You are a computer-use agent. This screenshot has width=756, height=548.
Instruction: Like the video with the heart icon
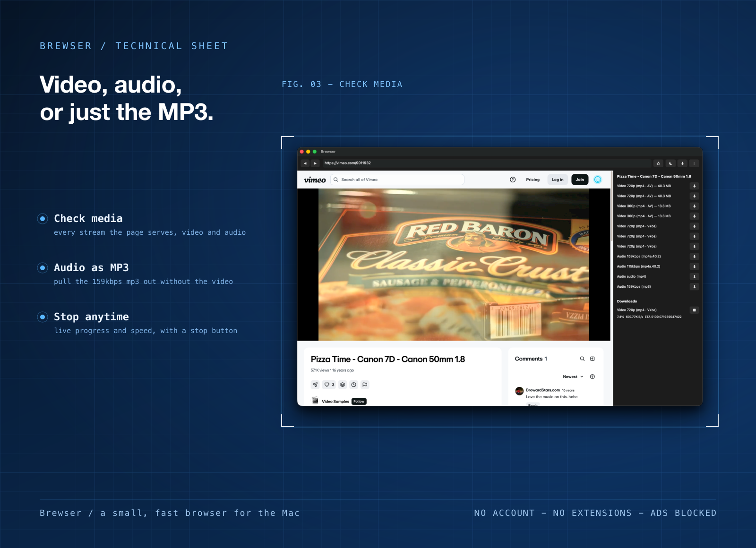click(329, 385)
